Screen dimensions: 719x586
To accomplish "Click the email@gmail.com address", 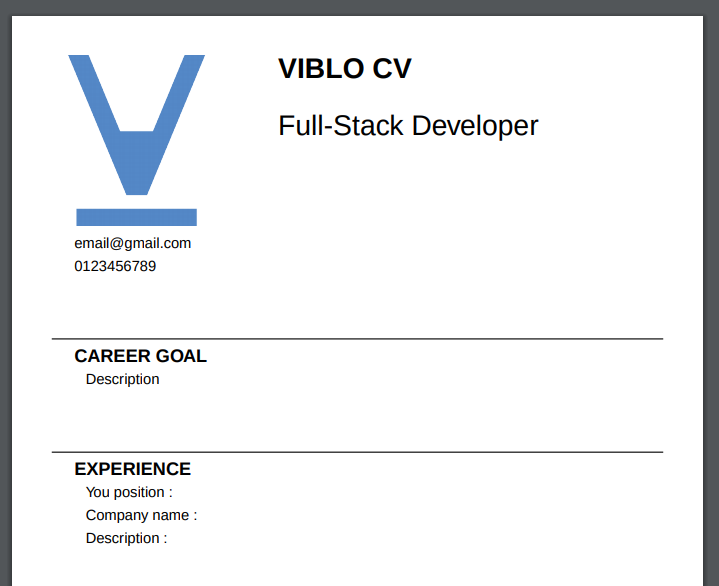I will point(132,243).
